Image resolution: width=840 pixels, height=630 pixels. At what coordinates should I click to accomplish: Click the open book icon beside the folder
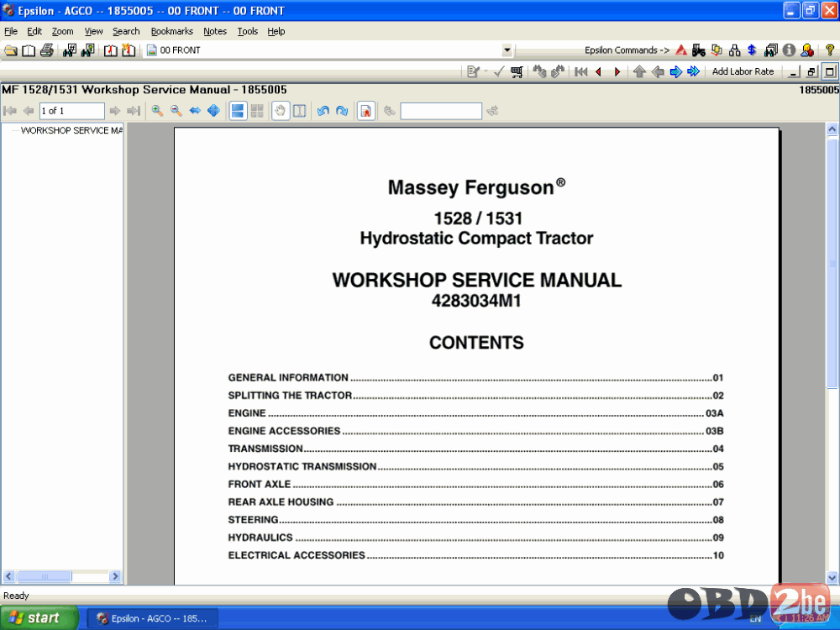[29, 51]
